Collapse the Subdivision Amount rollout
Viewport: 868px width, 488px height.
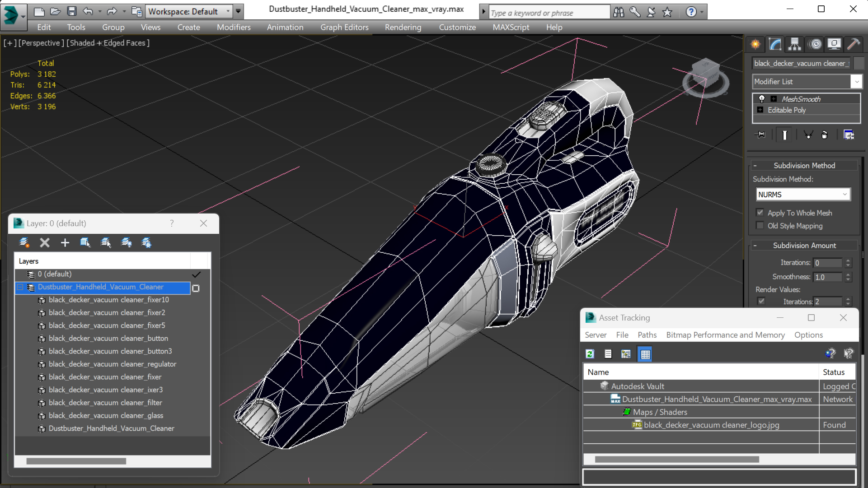coord(804,246)
